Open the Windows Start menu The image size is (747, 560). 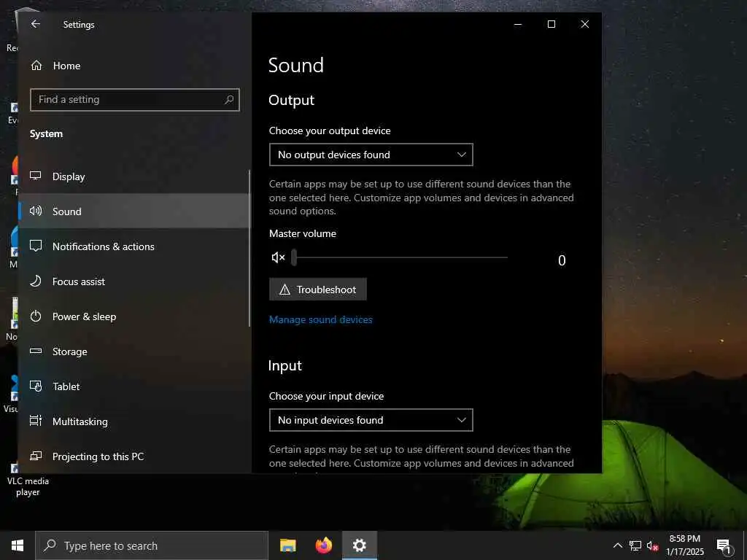18,545
